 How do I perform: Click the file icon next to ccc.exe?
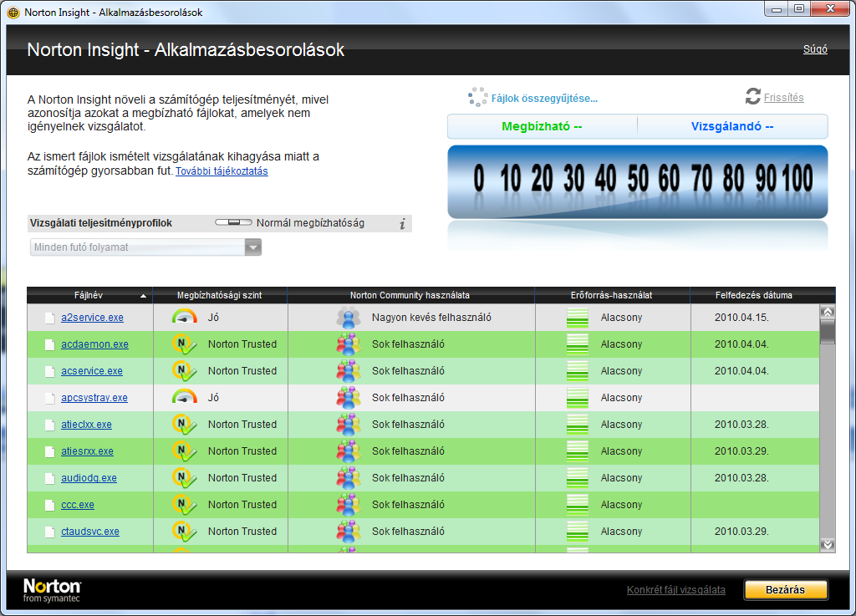pyautogui.click(x=49, y=505)
